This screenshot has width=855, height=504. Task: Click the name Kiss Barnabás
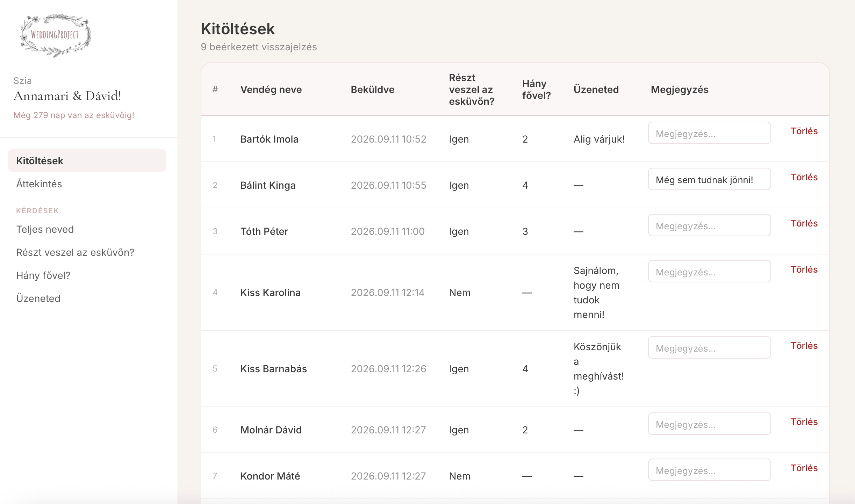273,369
